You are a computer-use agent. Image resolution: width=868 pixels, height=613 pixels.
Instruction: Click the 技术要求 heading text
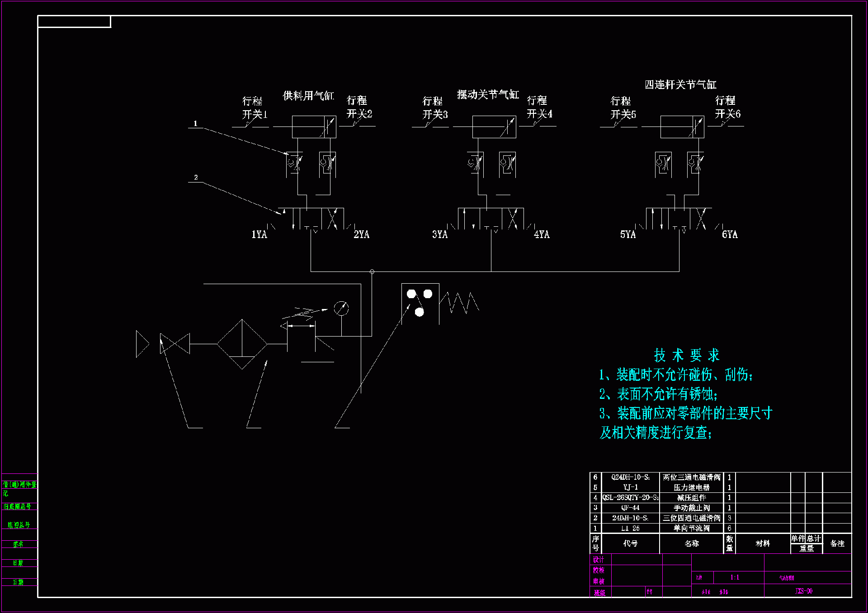point(686,356)
